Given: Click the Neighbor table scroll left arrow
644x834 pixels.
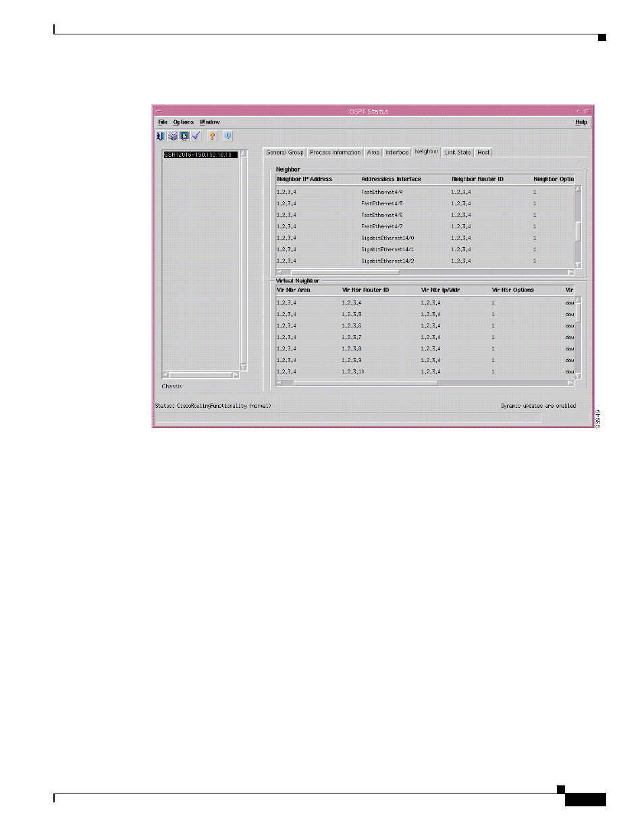Looking at the screenshot, I should (x=279, y=273).
